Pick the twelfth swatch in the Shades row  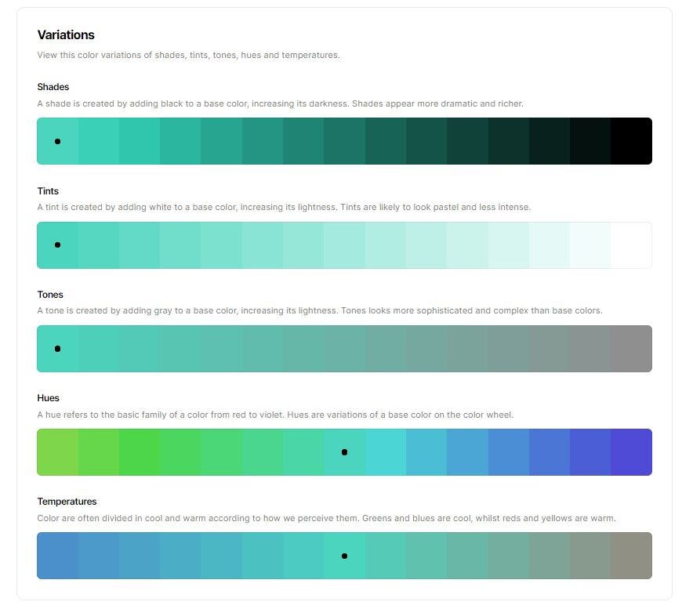click(x=509, y=141)
